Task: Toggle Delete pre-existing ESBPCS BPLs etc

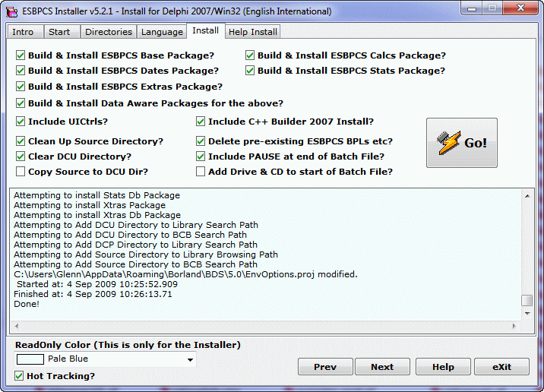Action: [x=201, y=141]
